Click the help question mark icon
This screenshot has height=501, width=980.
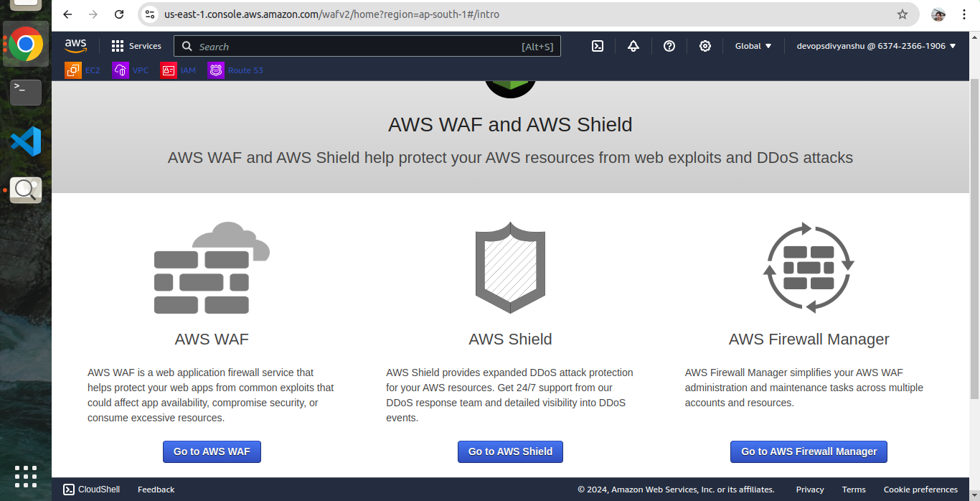tap(669, 46)
